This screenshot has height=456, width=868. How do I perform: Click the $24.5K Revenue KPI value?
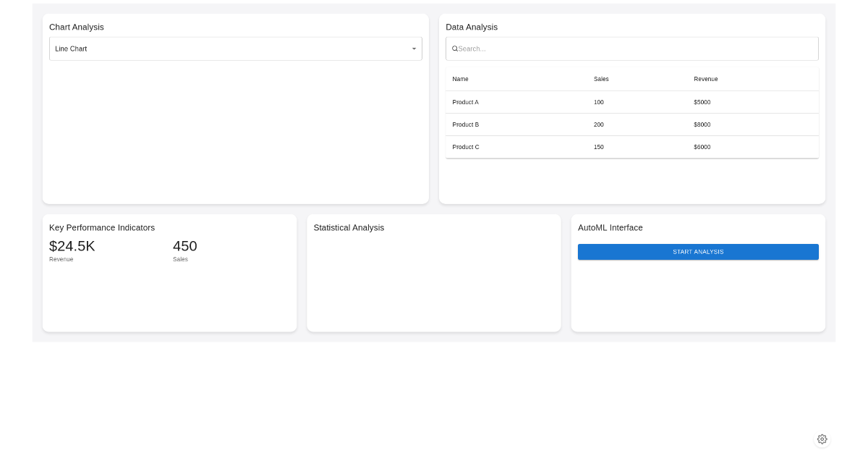(x=72, y=246)
